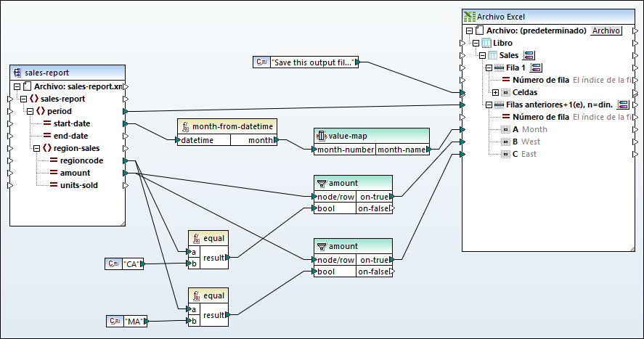This screenshot has width=644, height=339.
Task: Collapse the region-sales tree node
Action: [x=37, y=148]
